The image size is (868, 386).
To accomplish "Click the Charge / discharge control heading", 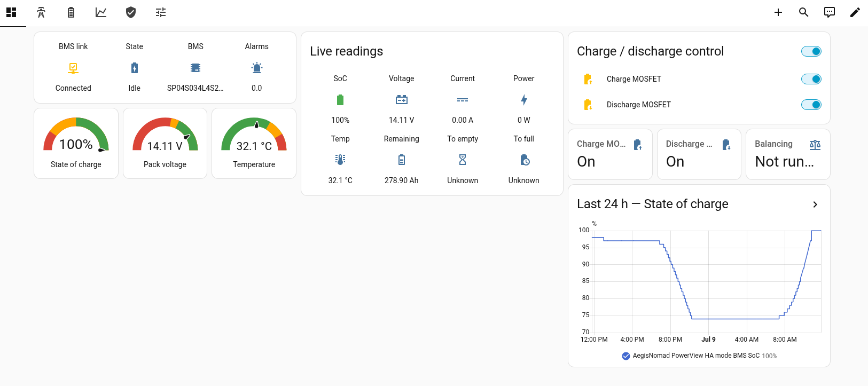I will 651,51.
